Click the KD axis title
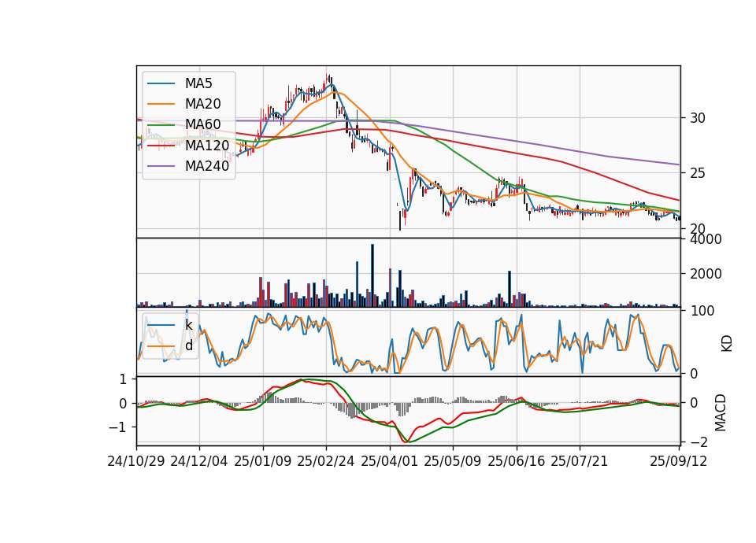The width and height of the screenshot is (756, 543). click(x=727, y=343)
